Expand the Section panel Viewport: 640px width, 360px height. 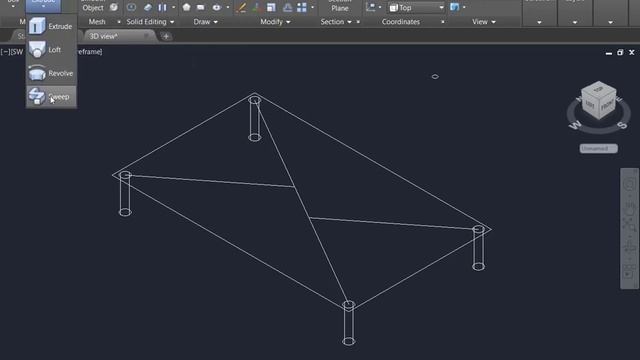point(336,22)
